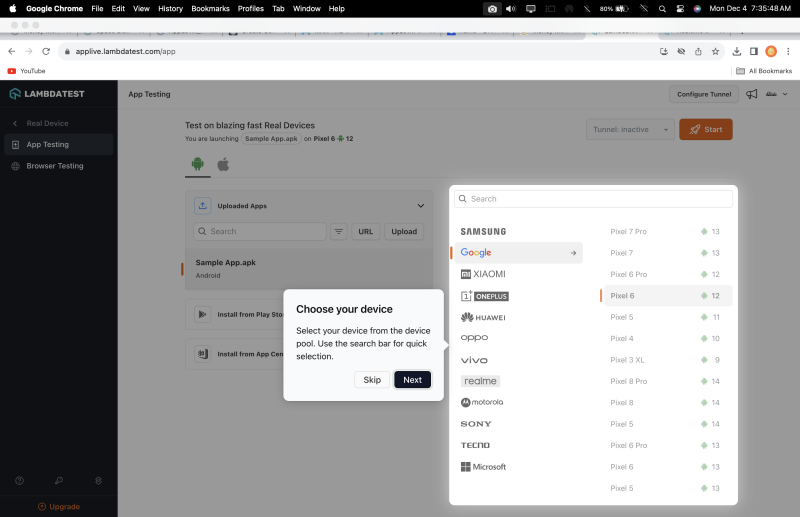The width and height of the screenshot is (800, 517).
Task: Click Next in the tour popup
Action: [412, 380]
